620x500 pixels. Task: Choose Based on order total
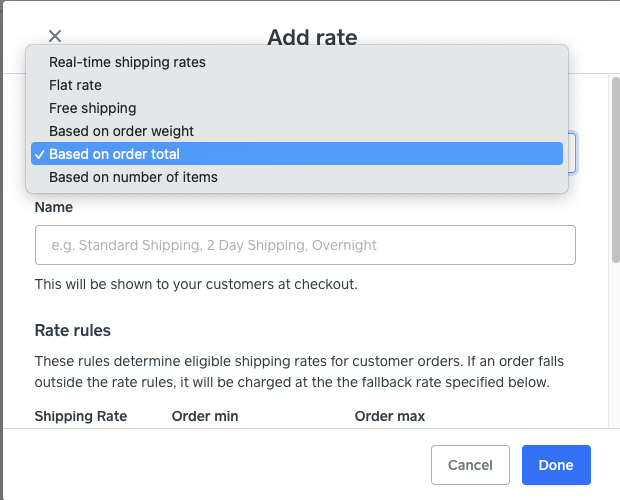(x=114, y=154)
